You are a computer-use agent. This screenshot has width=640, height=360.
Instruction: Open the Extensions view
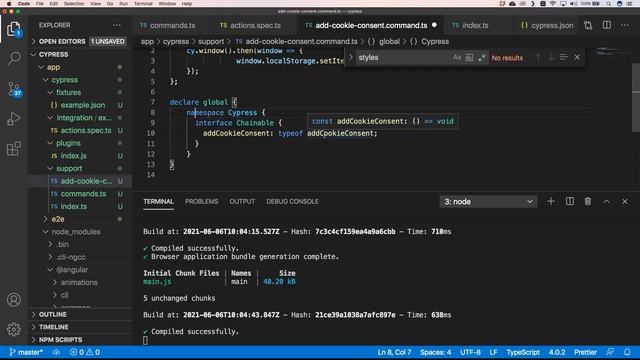point(13,149)
